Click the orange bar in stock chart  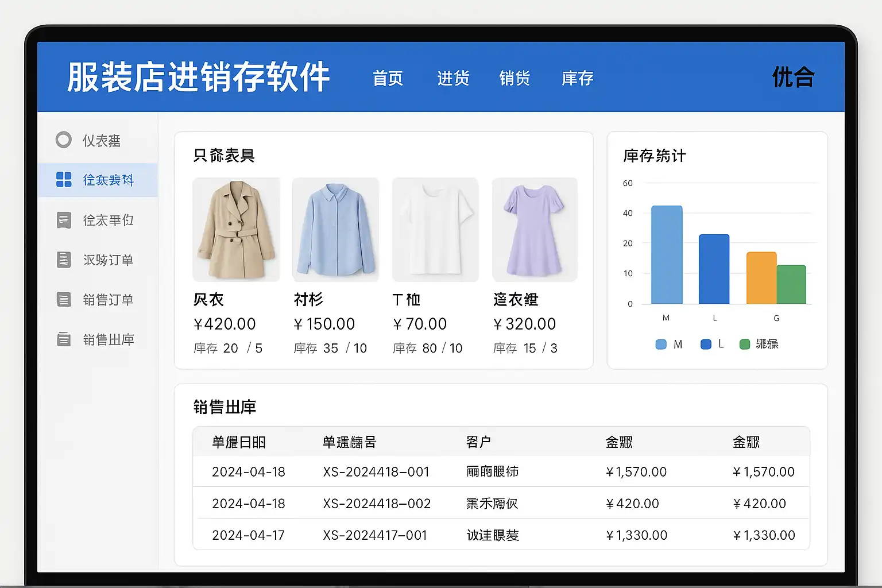(x=761, y=278)
